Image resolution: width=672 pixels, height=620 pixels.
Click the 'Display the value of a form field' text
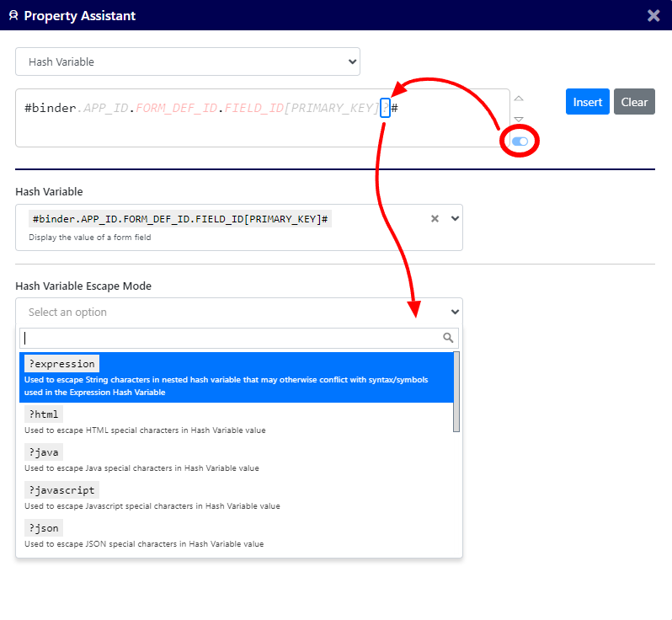point(89,237)
